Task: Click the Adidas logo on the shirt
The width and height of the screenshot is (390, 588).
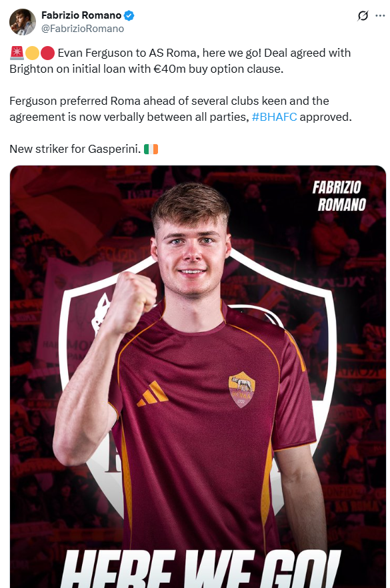Action: coord(153,394)
